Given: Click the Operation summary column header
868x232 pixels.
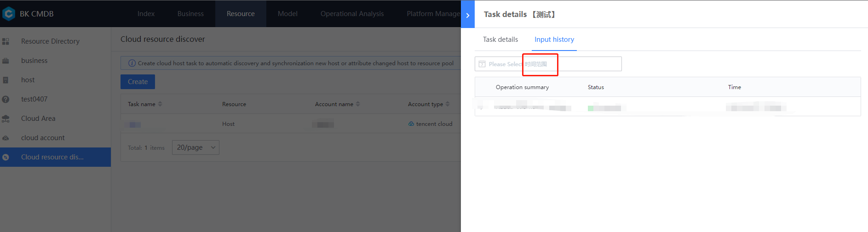Looking at the screenshot, I should click(522, 87).
